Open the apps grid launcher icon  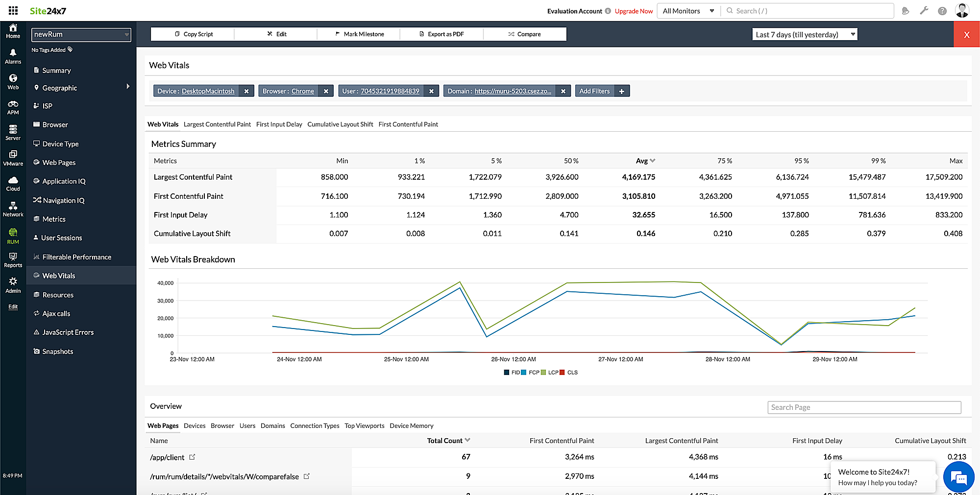point(13,11)
